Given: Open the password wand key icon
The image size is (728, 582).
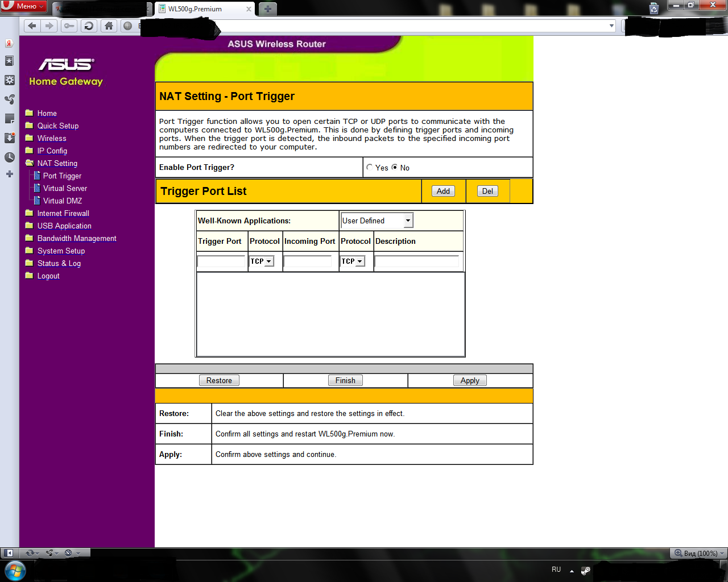Looking at the screenshot, I should [x=69, y=26].
